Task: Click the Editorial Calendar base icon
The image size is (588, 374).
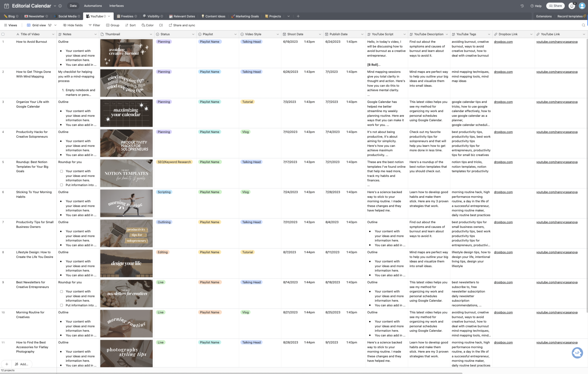Action: coord(6,6)
